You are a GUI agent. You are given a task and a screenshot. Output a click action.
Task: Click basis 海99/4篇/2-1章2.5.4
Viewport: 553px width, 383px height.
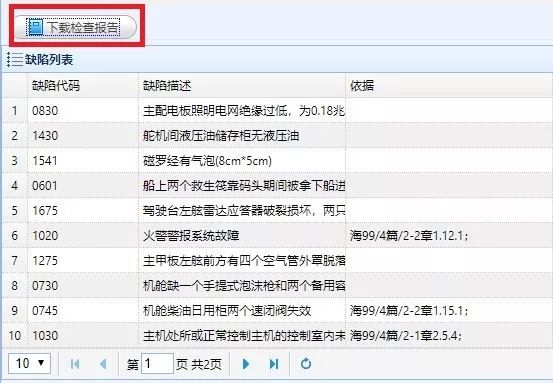(406, 335)
